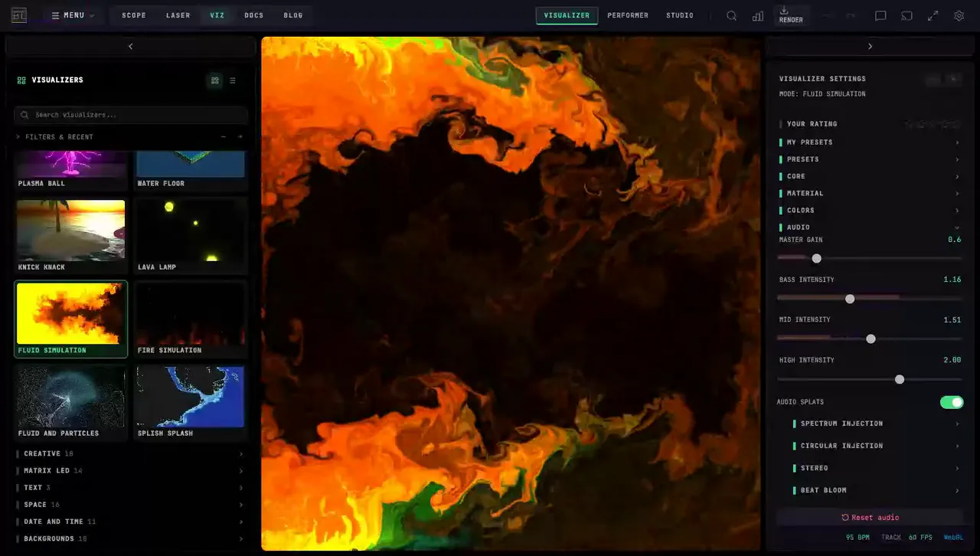Expand the Date and Time category
The width and height of the screenshot is (980, 556).
coord(130,522)
